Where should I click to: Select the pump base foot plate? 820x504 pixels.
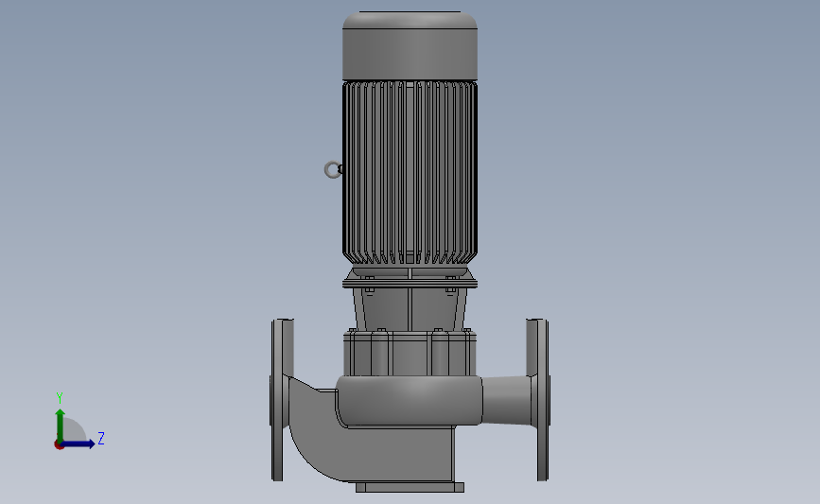click(410, 487)
